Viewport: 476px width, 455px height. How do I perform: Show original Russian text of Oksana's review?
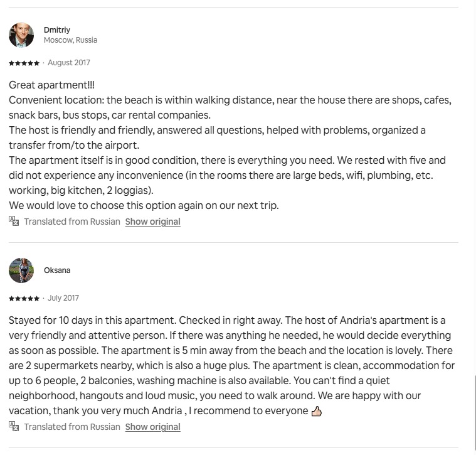tap(152, 427)
